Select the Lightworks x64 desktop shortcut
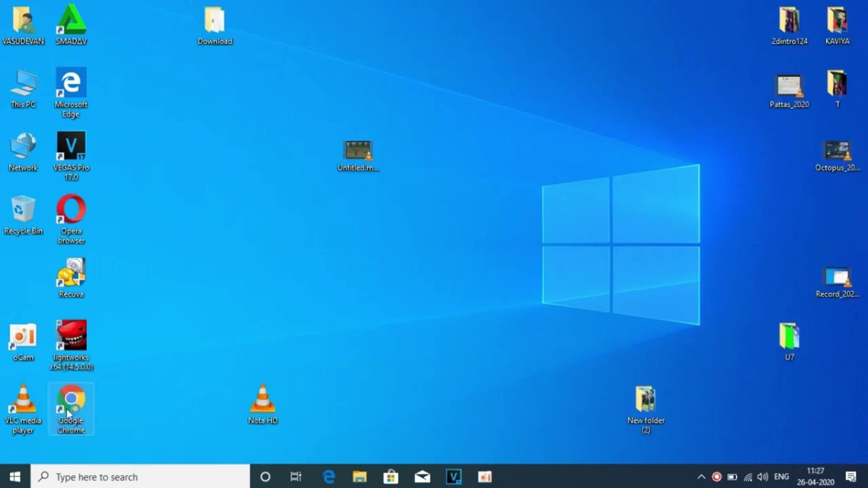This screenshot has height=488, width=868. [71, 346]
